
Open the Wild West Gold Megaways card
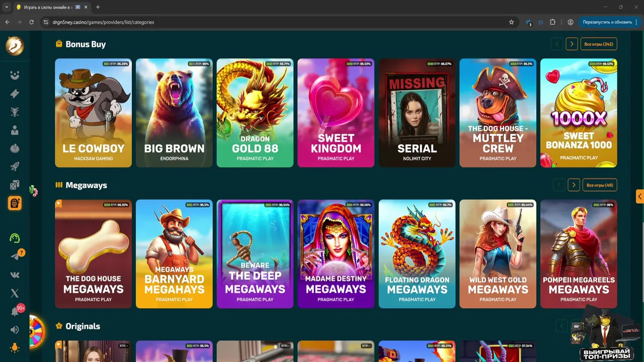[x=498, y=254]
